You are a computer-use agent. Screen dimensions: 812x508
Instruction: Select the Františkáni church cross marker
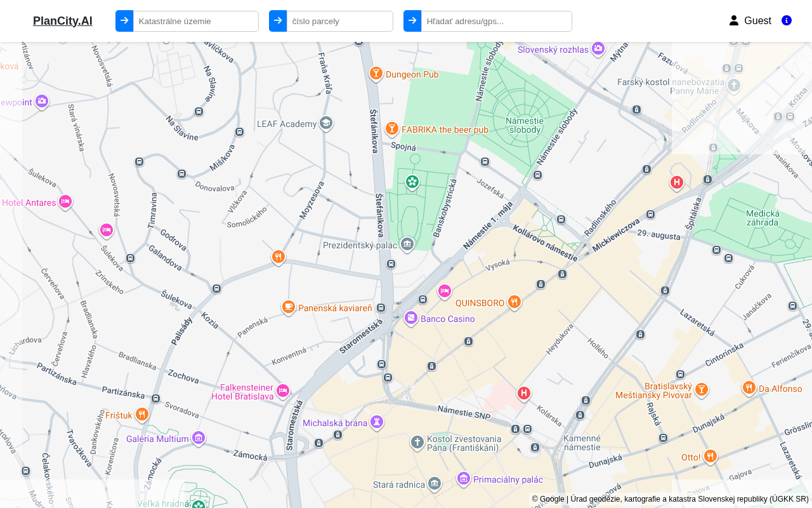417,442
